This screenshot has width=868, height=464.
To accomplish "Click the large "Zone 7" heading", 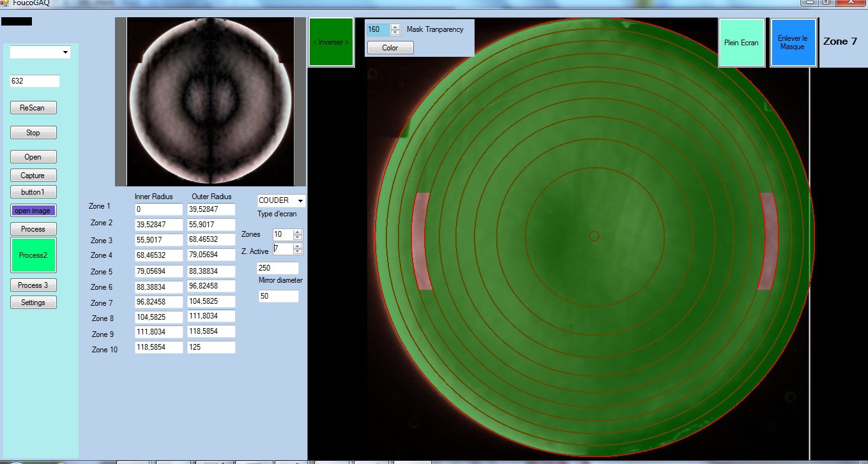I will (x=840, y=41).
